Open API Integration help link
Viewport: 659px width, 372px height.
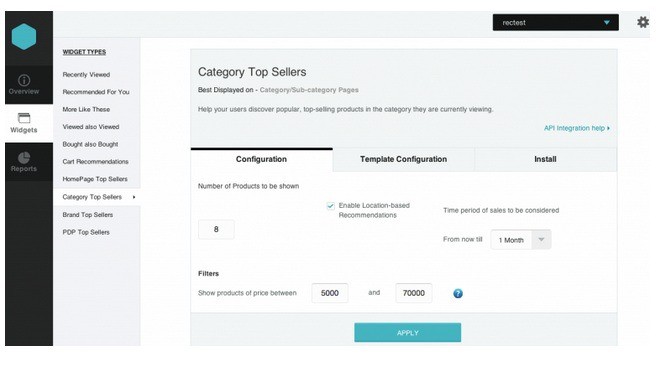coord(577,128)
